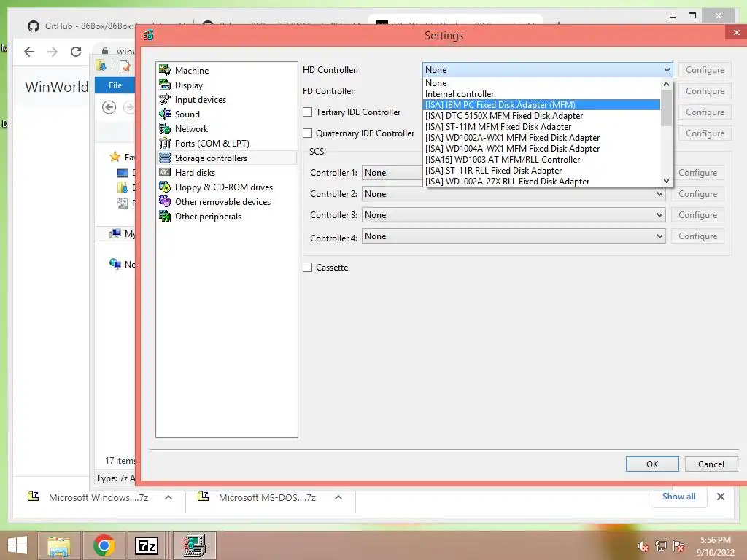
Task: Go back in the File Explorer window
Action: click(x=109, y=107)
